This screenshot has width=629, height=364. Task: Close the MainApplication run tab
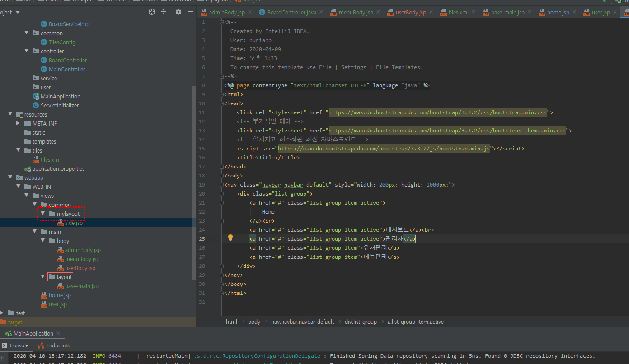pyautogui.click(x=59, y=334)
